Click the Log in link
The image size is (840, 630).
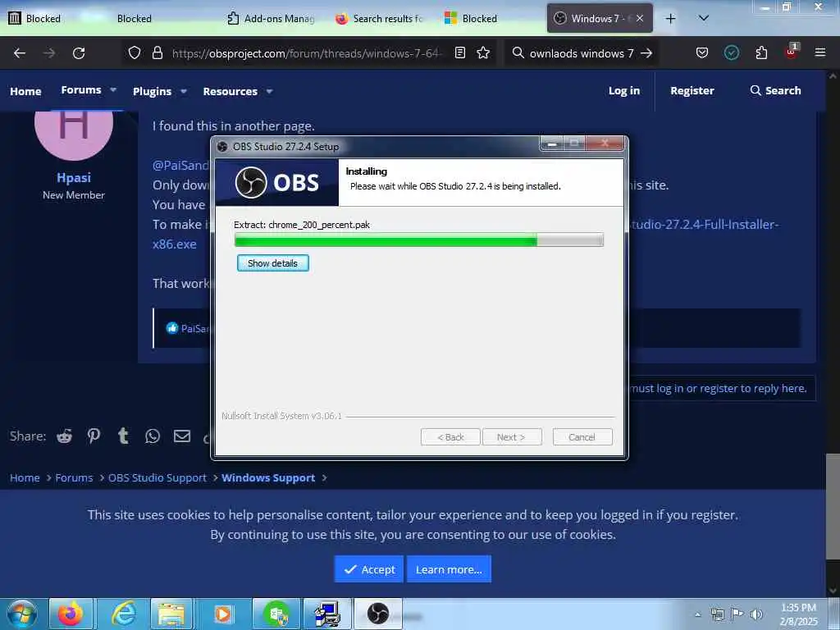[624, 90]
